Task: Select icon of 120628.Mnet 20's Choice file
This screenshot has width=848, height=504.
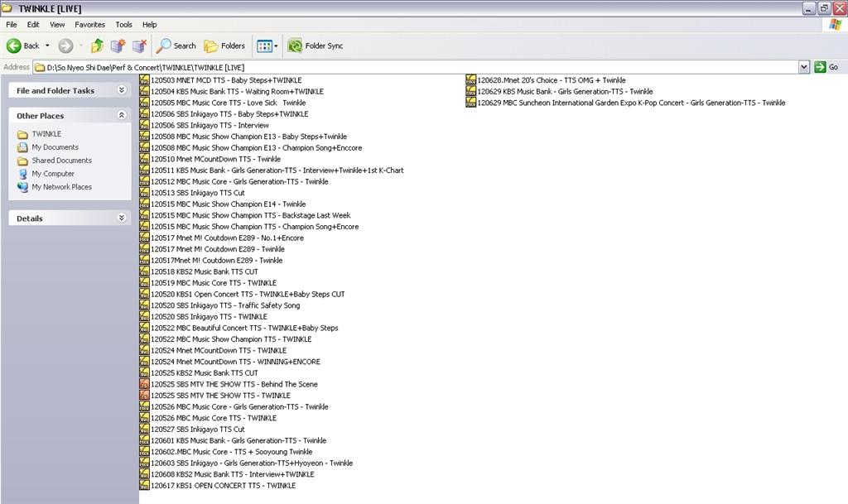Action: point(471,80)
